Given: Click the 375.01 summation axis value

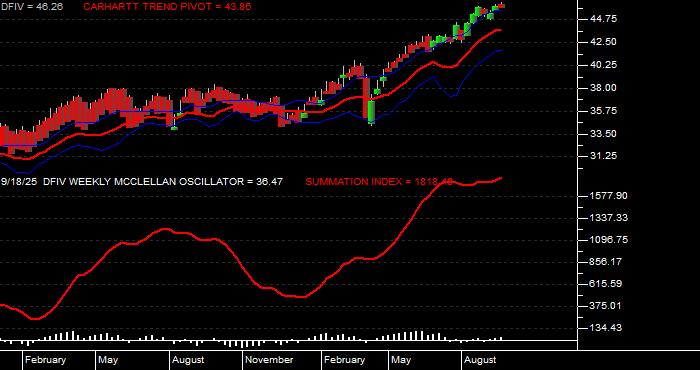Looking at the screenshot, I should pyautogui.click(x=606, y=306).
